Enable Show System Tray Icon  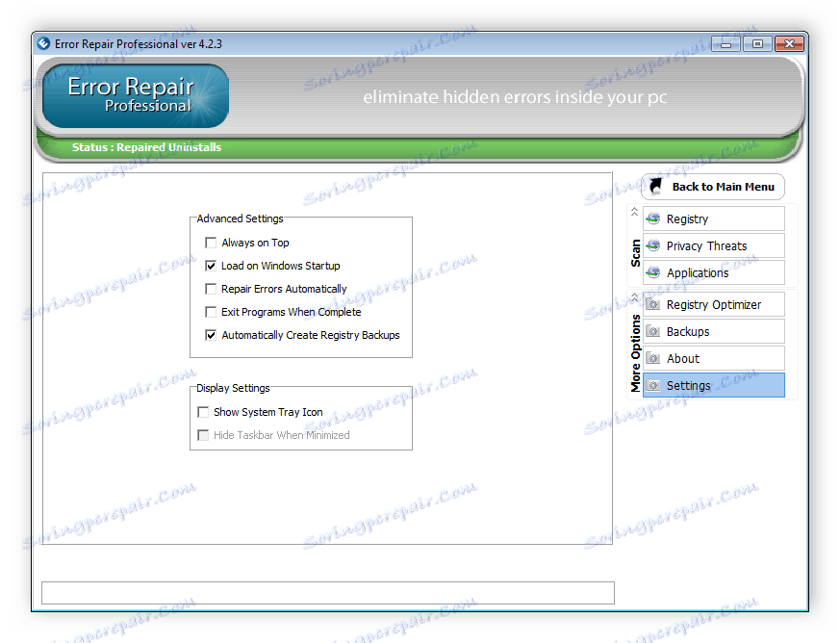(x=203, y=412)
